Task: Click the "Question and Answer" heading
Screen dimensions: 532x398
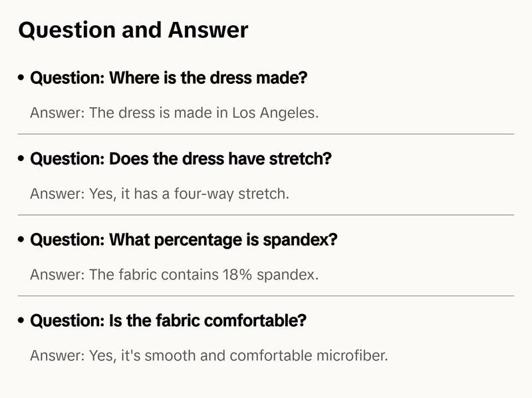Action: pos(133,30)
